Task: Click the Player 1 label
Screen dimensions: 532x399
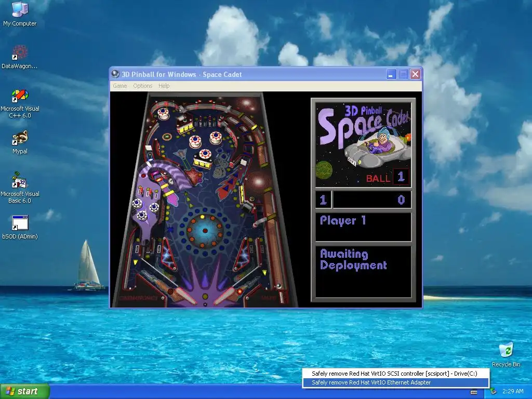Action: 343,221
